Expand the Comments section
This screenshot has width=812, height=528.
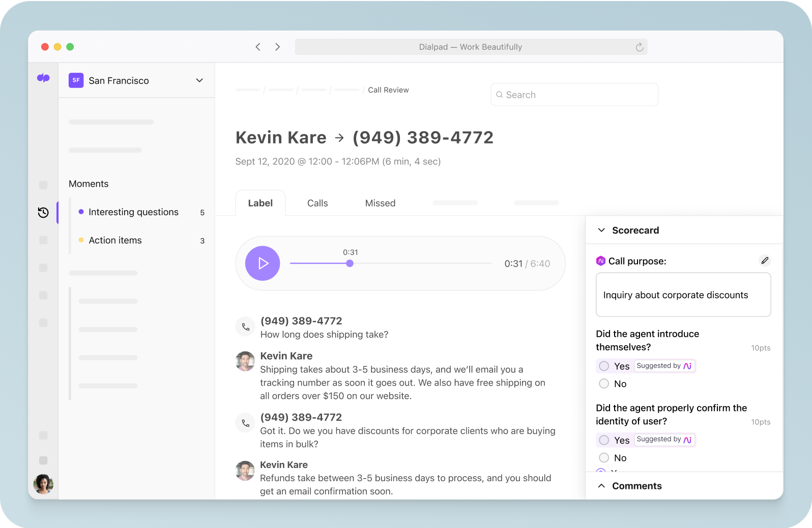click(x=601, y=486)
